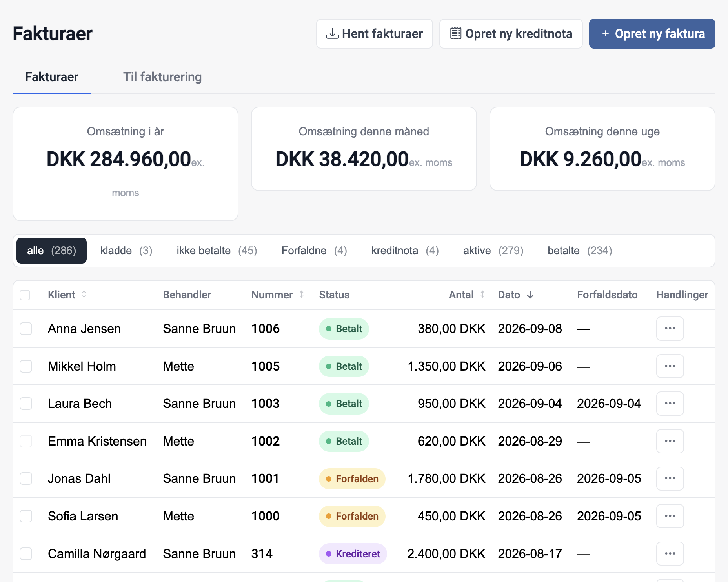Image resolution: width=728 pixels, height=582 pixels.
Task: Click invoice number 314
Action: (262, 554)
